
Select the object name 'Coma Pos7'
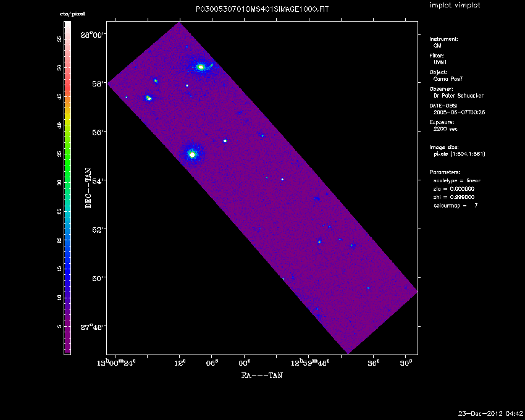point(448,79)
